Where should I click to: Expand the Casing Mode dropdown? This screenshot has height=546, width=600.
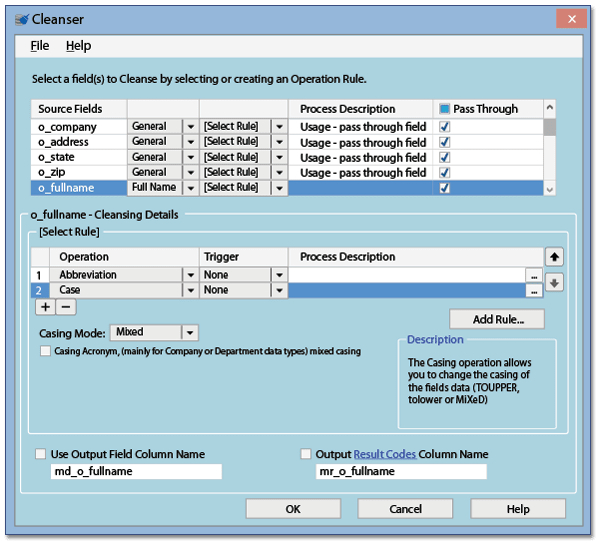tap(190, 332)
